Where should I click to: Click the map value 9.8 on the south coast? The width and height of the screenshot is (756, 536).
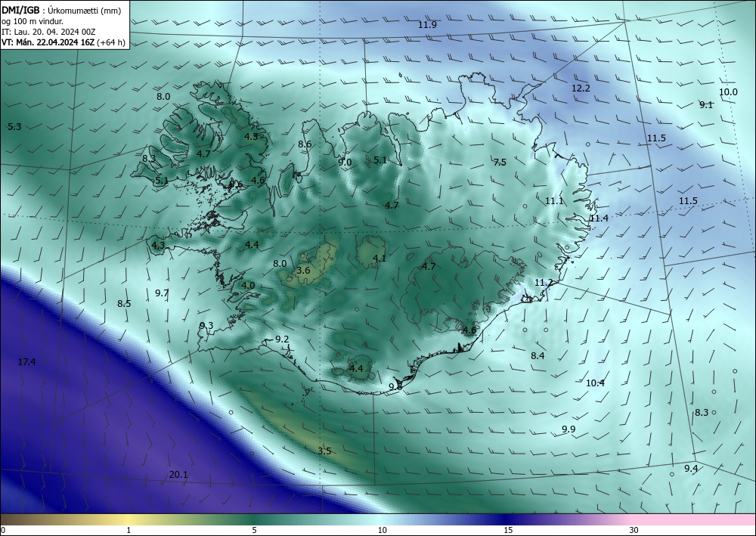[395, 386]
